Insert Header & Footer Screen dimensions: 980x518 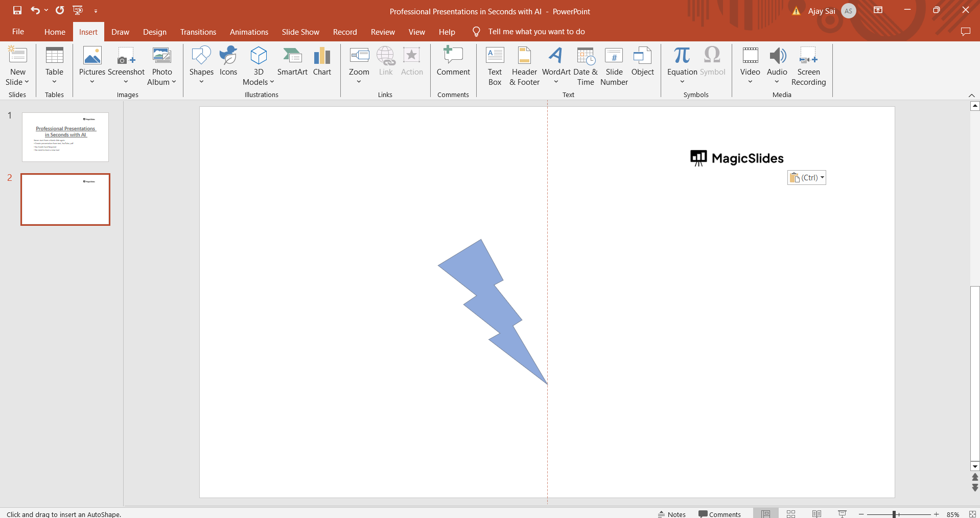point(524,66)
